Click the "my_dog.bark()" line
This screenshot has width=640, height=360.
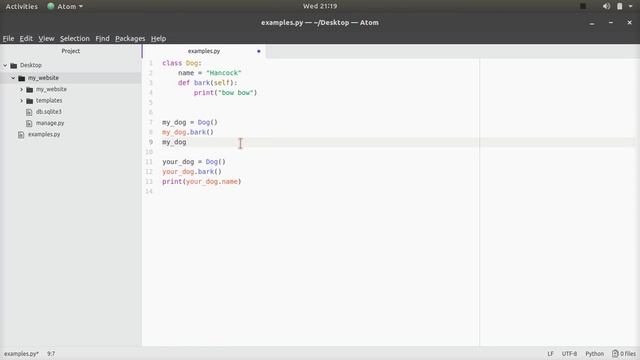[188, 132]
